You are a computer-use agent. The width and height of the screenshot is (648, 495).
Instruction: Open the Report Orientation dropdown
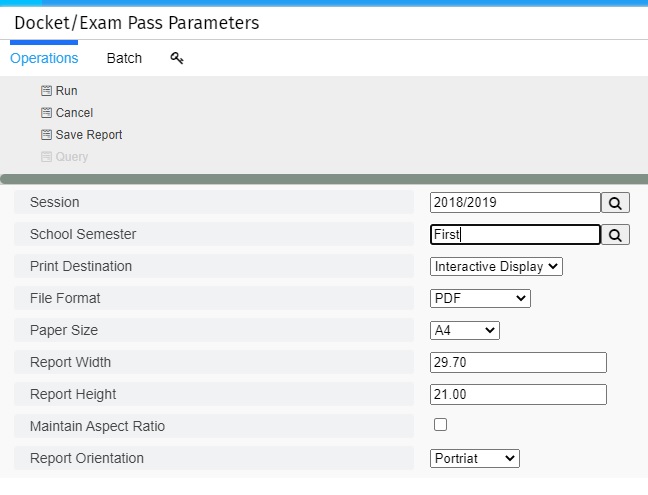point(474,459)
